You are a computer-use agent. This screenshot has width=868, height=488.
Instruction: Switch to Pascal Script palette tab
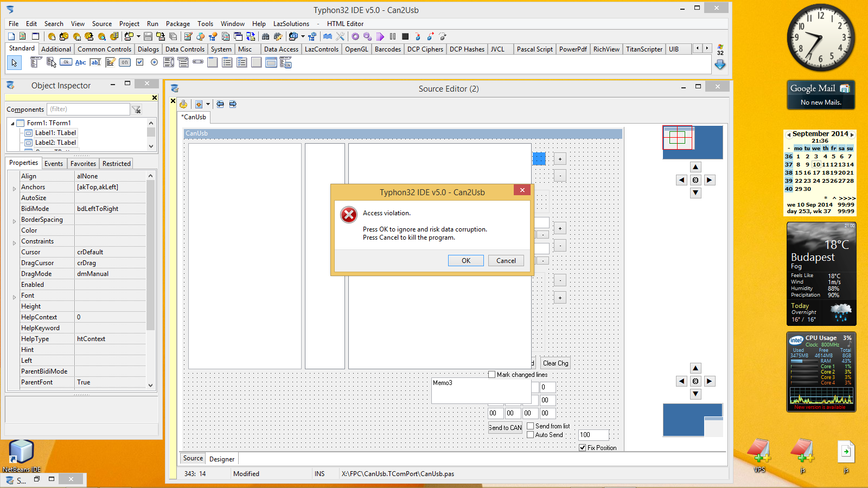pos(535,49)
